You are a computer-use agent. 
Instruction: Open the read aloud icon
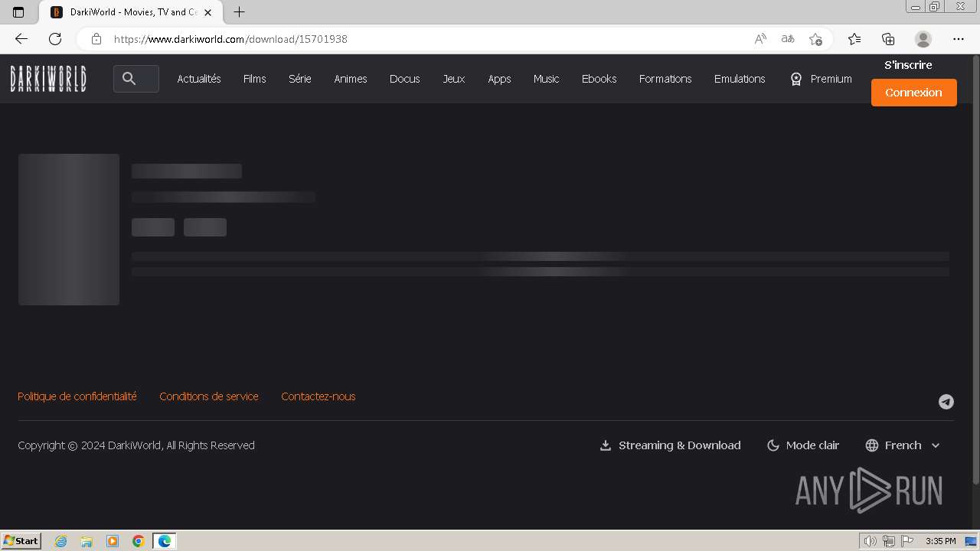(x=760, y=39)
